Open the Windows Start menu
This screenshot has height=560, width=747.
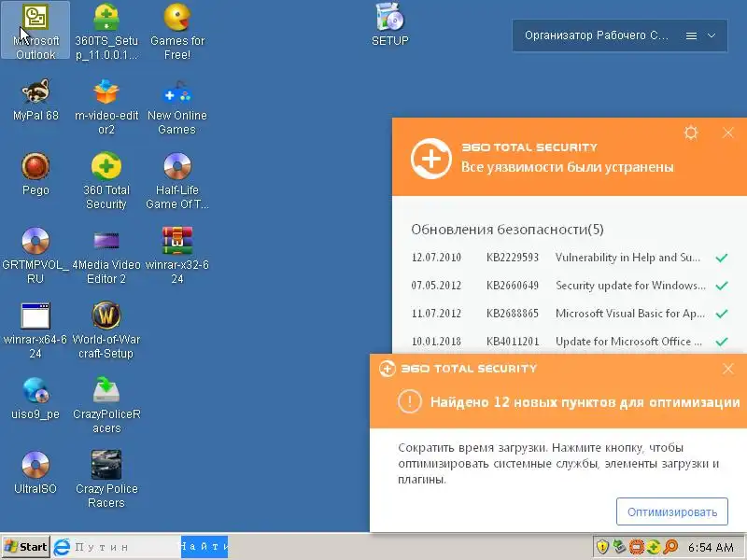(x=26, y=547)
